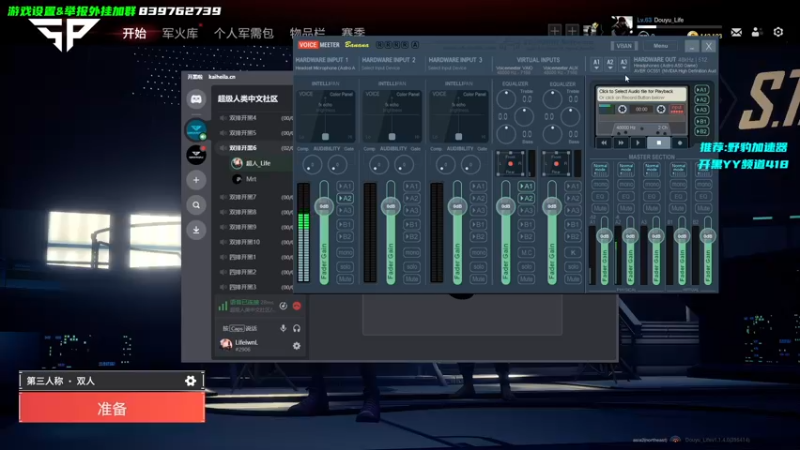The image size is (800, 450).
Task: Select device for Hardware Input 1
Action: [x=325, y=68]
